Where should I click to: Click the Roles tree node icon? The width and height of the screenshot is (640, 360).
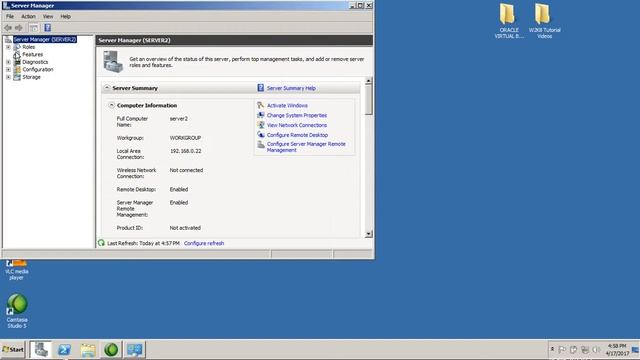click(17, 47)
